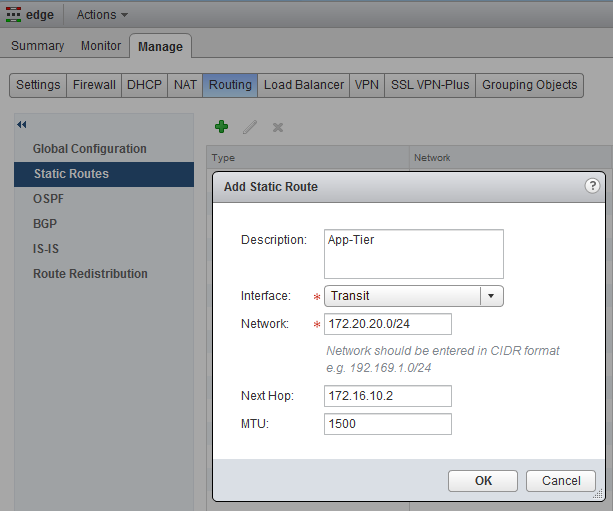Viewport: 613px width, 511px height.
Task: Click the MTU input field
Action: [x=388, y=424]
